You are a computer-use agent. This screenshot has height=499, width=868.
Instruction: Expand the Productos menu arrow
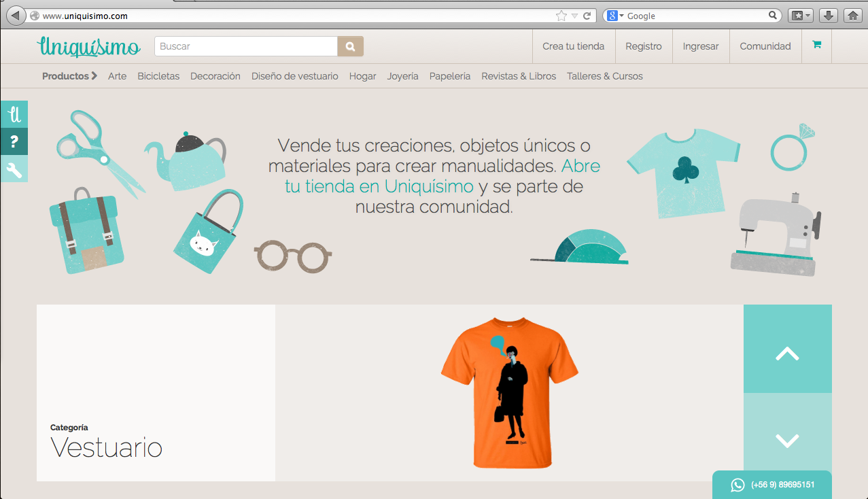click(x=94, y=76)
